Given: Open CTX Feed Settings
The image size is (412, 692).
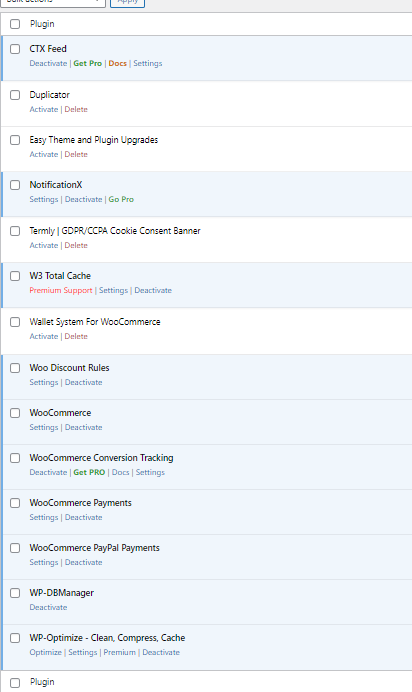Looking at the screenshot, I should click(x=148, y=63).
